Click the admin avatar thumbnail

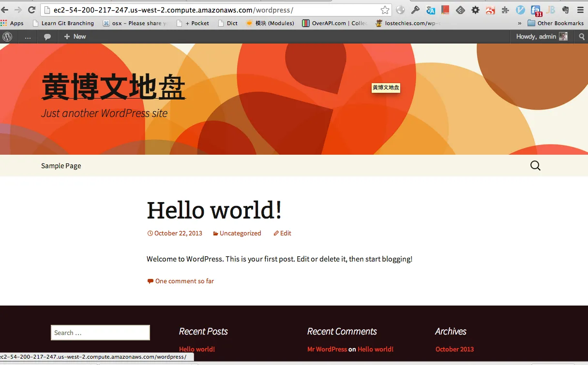(563, 37)
